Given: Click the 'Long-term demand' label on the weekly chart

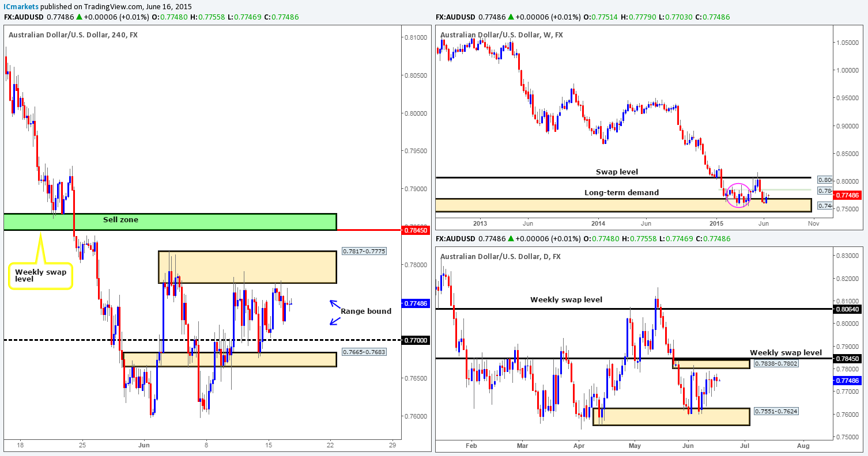Looking at the screenshot, I should [x=621, y=192].
